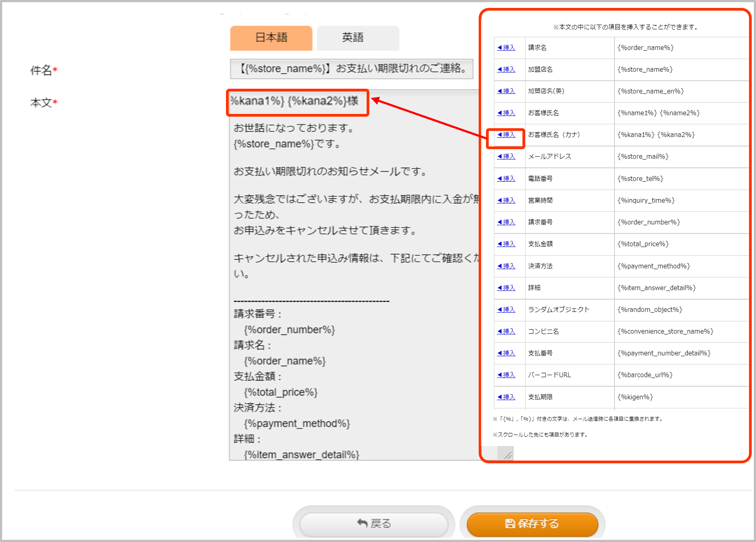Insert the 請求番号 placeholder

[506, 222]
